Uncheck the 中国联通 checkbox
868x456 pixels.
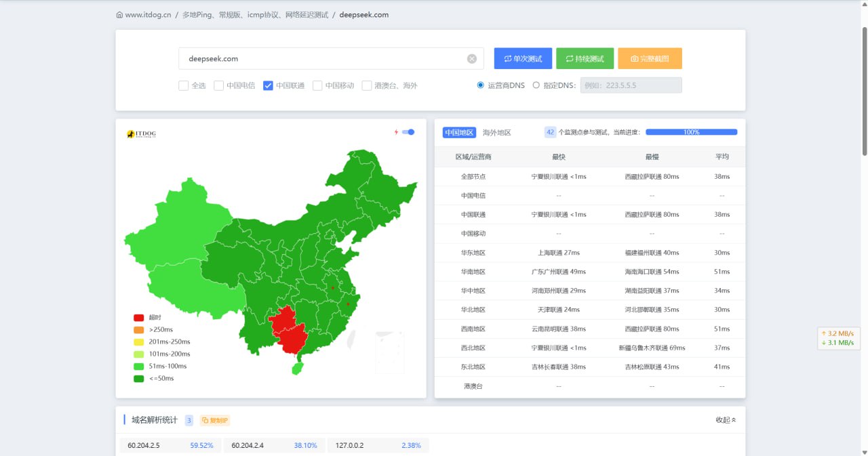click(268, 86)
